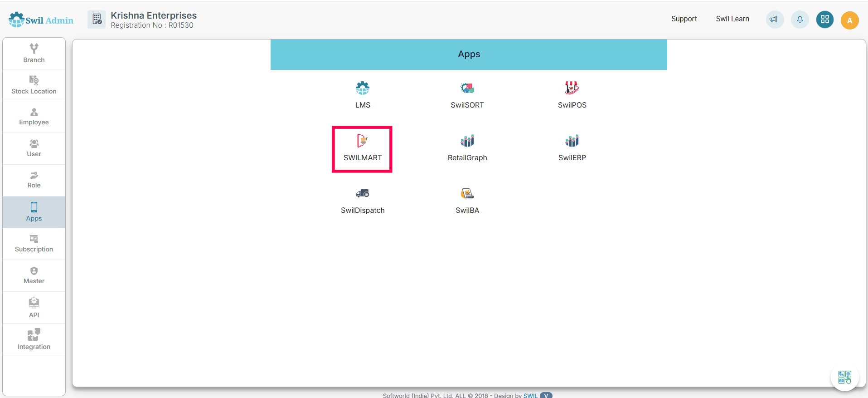The image size is (868, 398).
Task: Open notifications bell icon
Action: click(800, 20)
